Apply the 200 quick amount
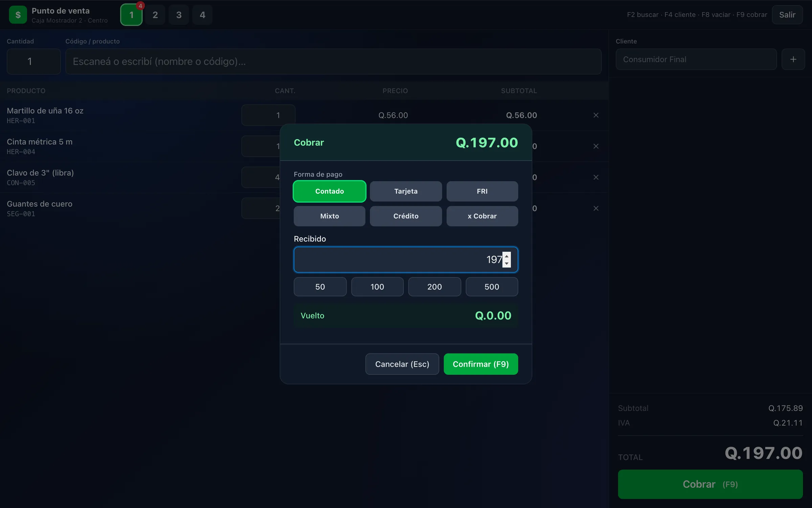812x508 pixels. [434, 287]
